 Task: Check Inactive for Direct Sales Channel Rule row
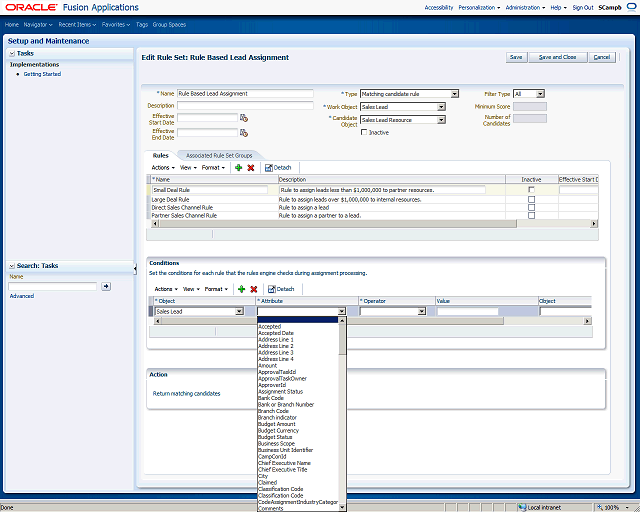click(x=531, y=207)
